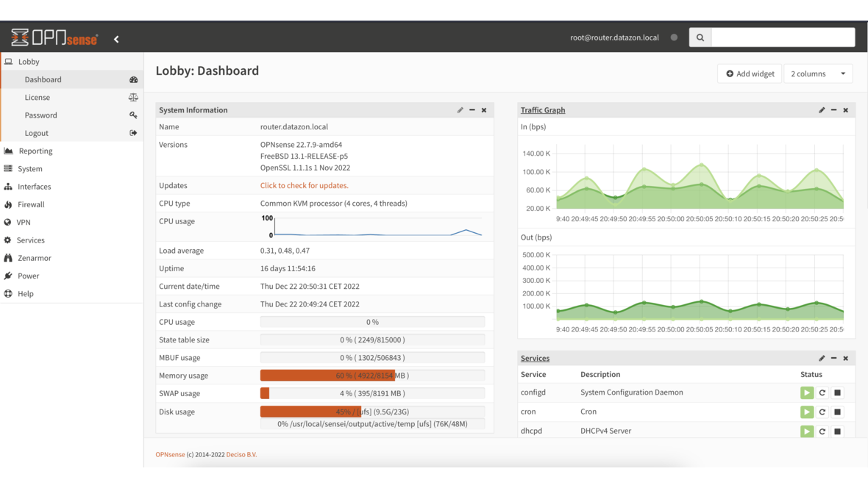Image resolution: width=868 pixels, height=488 pixels.
Task: Collapse the Services widget
Action: [833, 358]
